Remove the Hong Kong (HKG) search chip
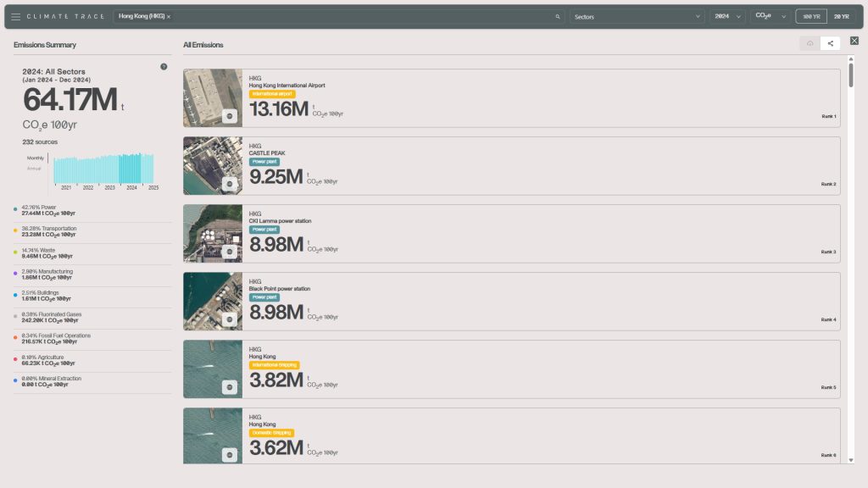This screenshot has height=488, width=868. (x=169, y=17)
